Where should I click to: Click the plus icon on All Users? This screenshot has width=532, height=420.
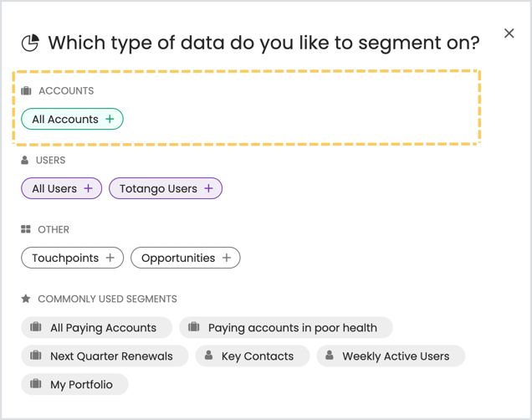point(88,188)
